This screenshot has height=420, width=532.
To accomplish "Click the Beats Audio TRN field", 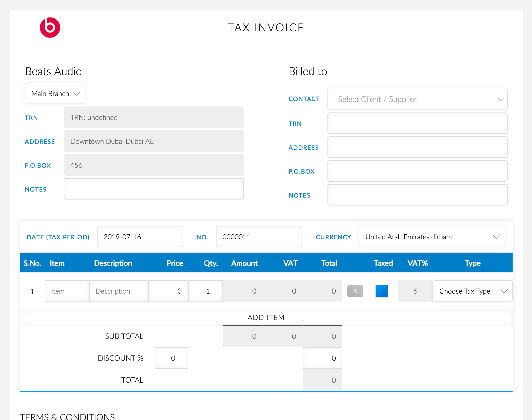I will click(x=154, y=117).
